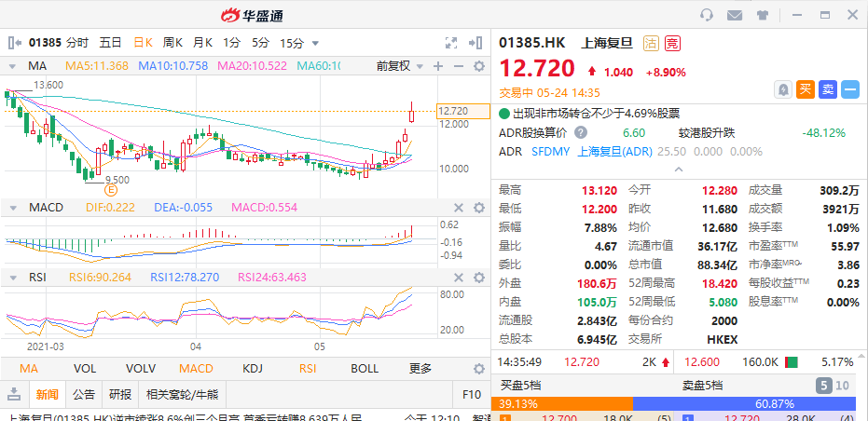Open RSI indicator settings gear
This screenshot has width=868, height=421.
pos(479,278)
